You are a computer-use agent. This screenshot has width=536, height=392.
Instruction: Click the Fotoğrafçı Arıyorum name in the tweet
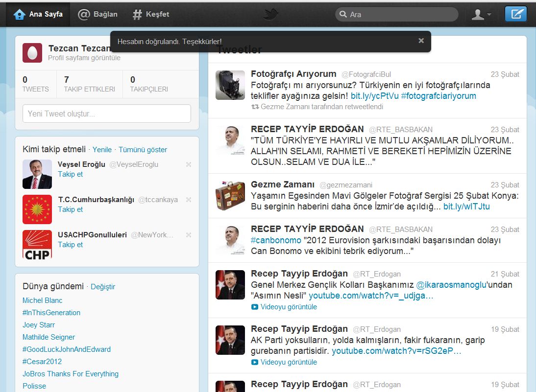293,74
